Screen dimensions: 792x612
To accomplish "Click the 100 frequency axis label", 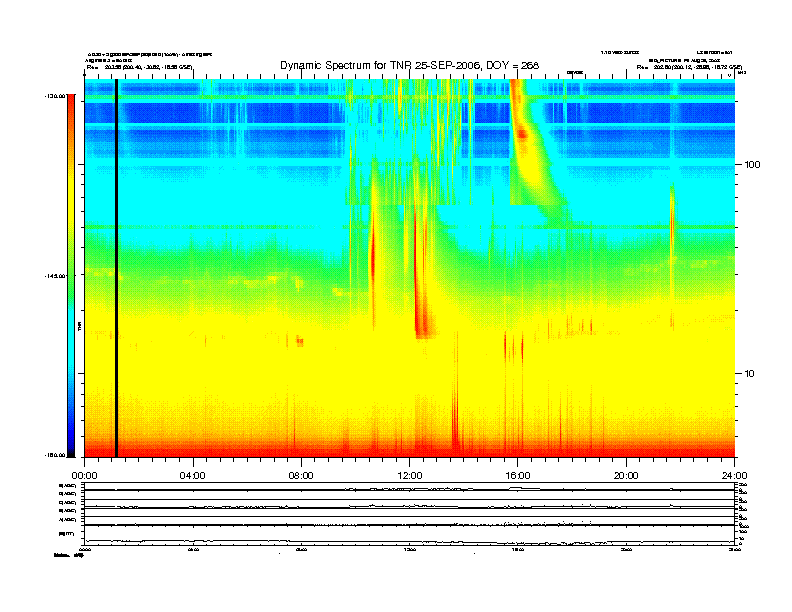I will click(x=752, y=165).
